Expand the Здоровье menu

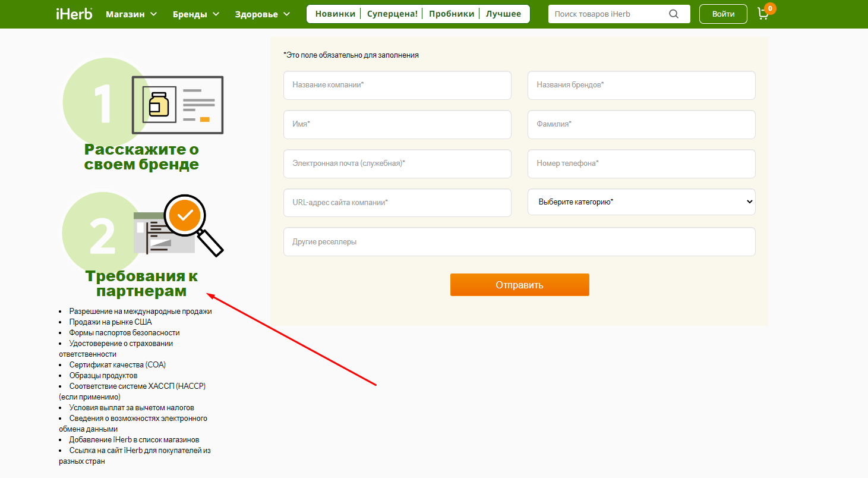coord(263,14)
